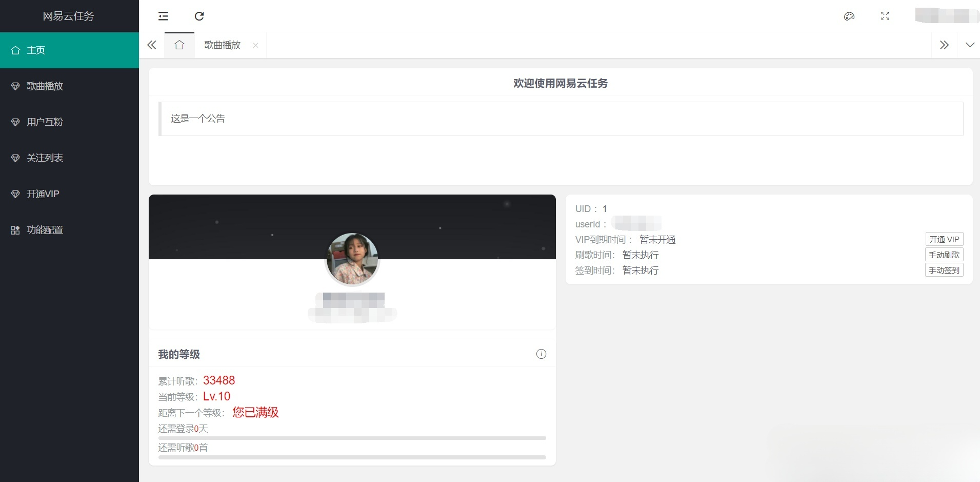980x482 pixels.
Task: Collapse the sidebar using the menu icon
Action: [163, 16]
